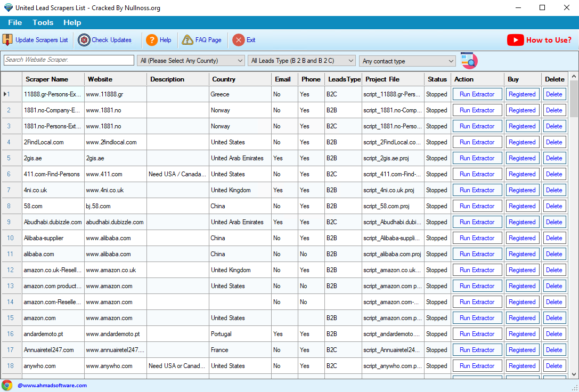Run Extractor for 58.com
The width and height of the screenshot is (579, 392).
pyautogui.click(x=477, y=206)
